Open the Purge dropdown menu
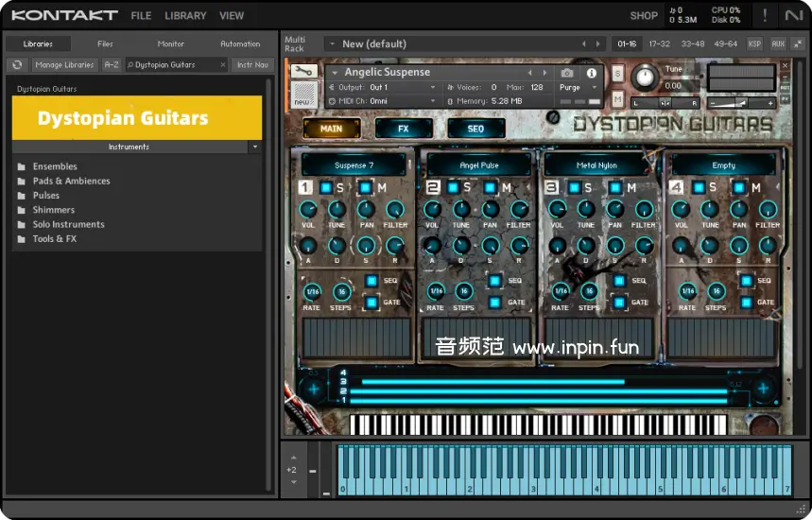This screenshot has height=520, width=812. [x=577, y=88]
